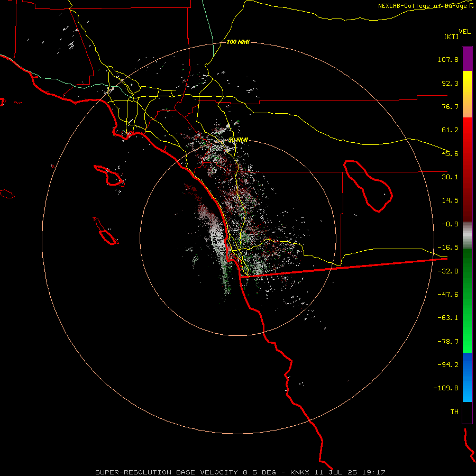
Task: Click the 45.6 legend value
Action: [x=450, y=153]
